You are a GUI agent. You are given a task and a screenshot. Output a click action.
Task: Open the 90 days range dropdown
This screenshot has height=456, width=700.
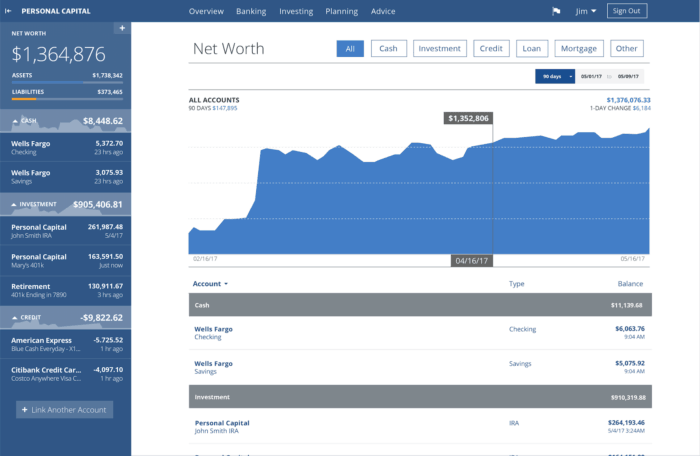[555, 76]
